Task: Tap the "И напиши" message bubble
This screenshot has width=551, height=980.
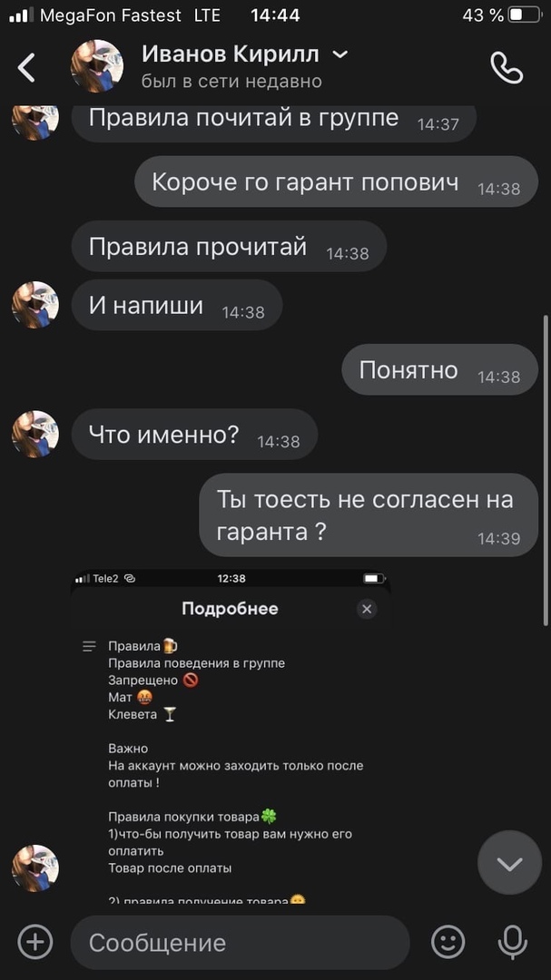Action: [177, 305]
